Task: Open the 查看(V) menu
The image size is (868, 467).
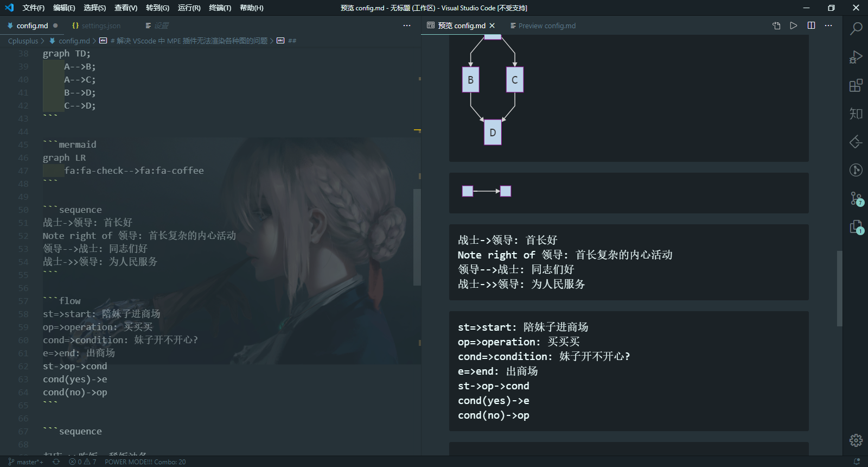Action: coord(126,8)
